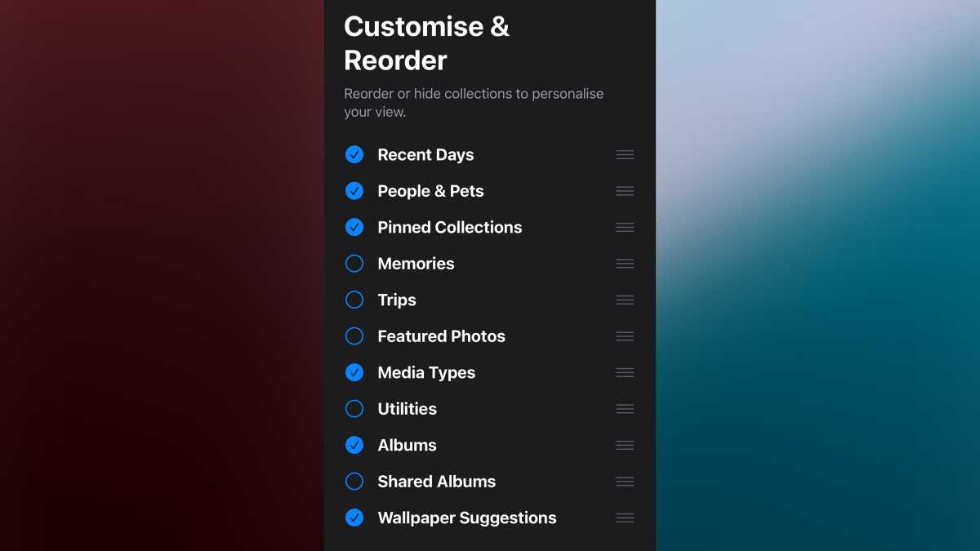Enable the Shared Albums collection
980x551 pixels.
[x=354, y=482]
